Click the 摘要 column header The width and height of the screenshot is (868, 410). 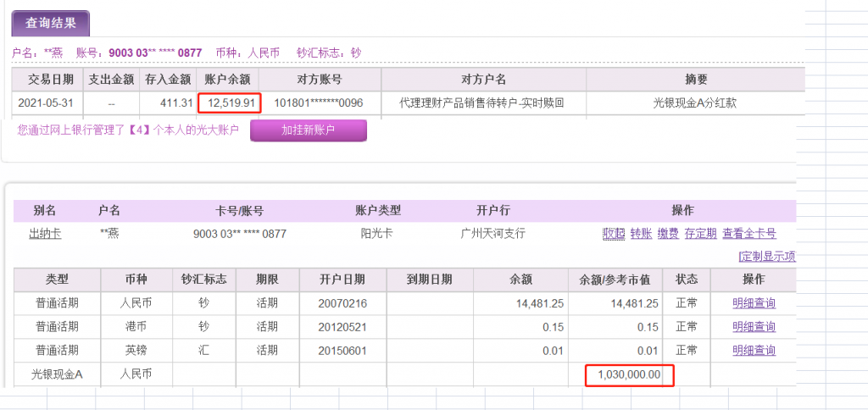coord(695,80)
